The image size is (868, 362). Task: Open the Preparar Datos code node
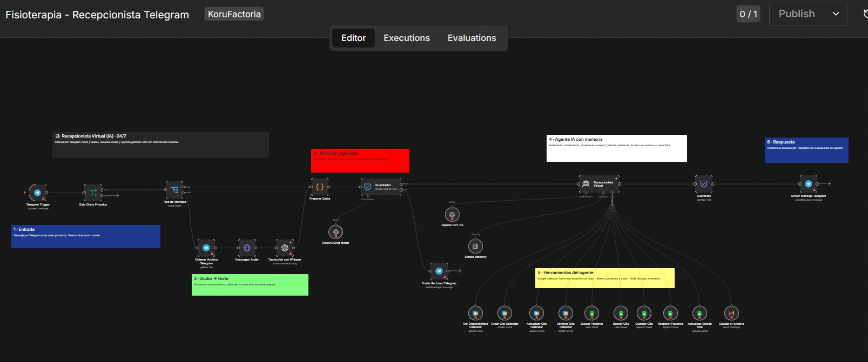[x=320, y=187]
